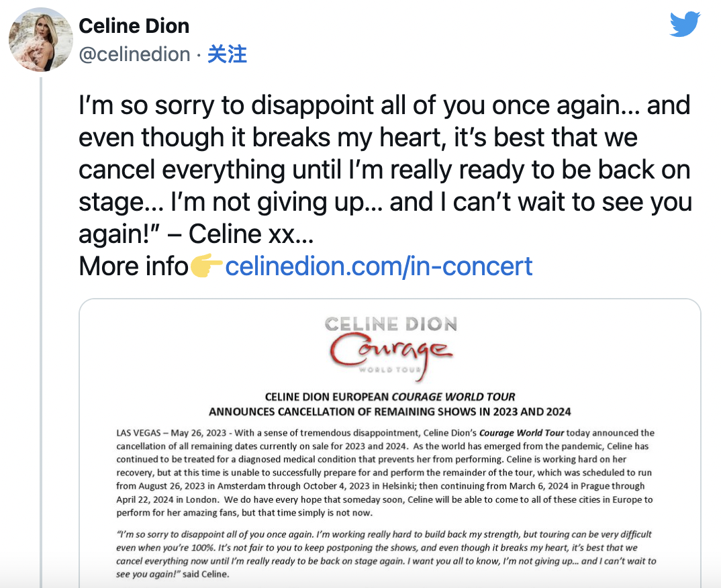Click the @celinedion handle
The image size is (721, 588).
click(x=134, y=54)
